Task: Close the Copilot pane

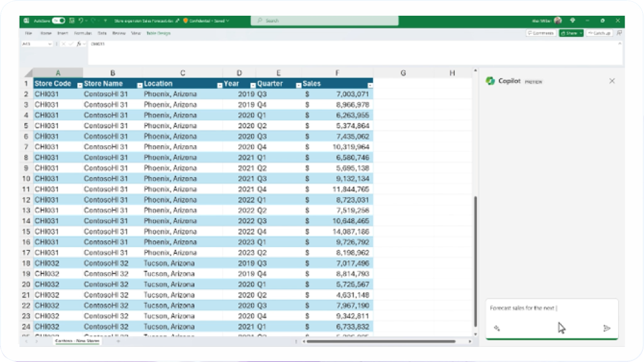Action: (612, 81)
